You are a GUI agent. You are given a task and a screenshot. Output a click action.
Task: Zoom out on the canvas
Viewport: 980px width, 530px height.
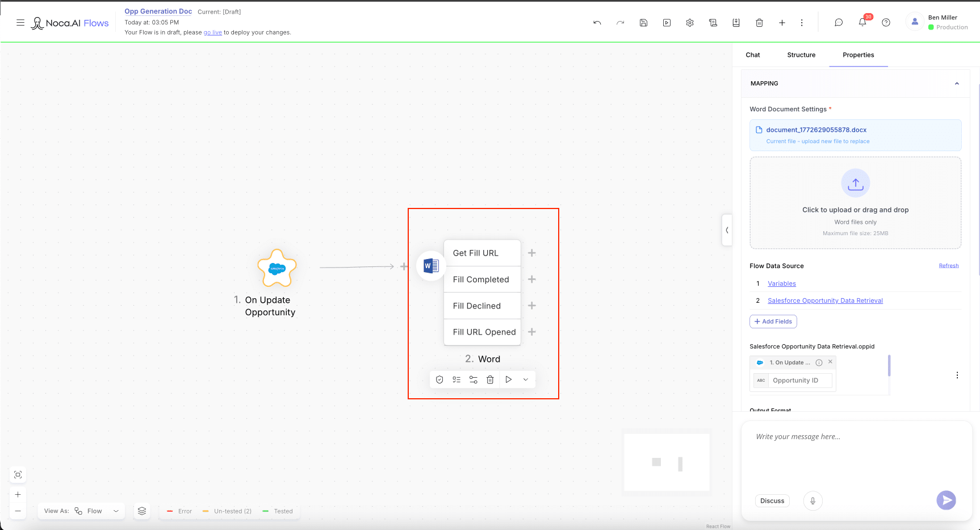18,511
